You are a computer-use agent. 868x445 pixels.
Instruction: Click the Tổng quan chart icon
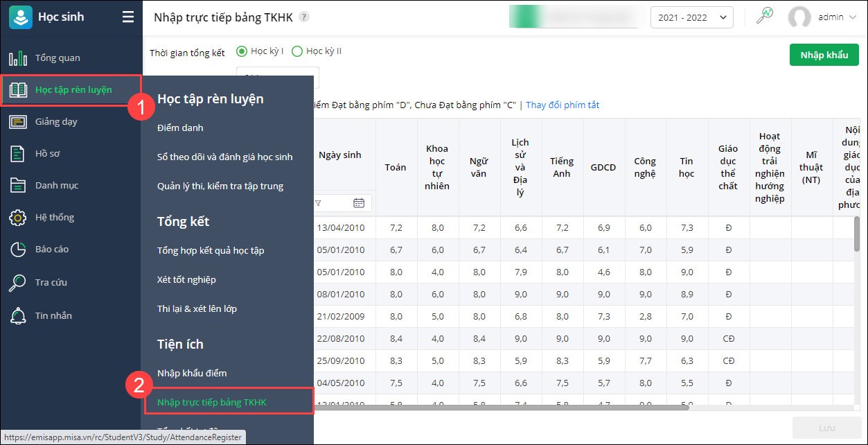point(18,58)
